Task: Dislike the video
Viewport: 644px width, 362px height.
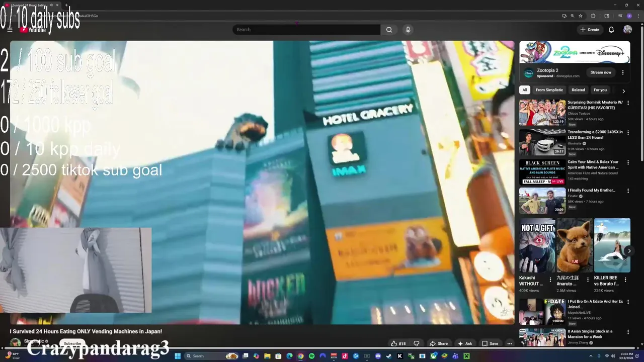Action: point(416,343)
